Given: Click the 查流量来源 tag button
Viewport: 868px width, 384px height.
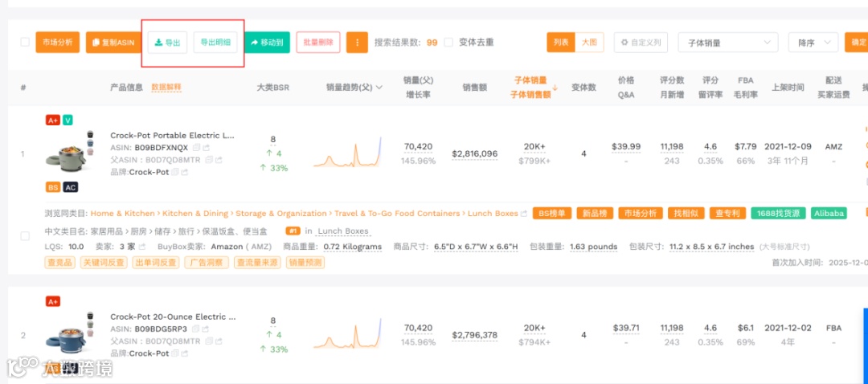Looking at the screenshot, I should click(257, 262).
